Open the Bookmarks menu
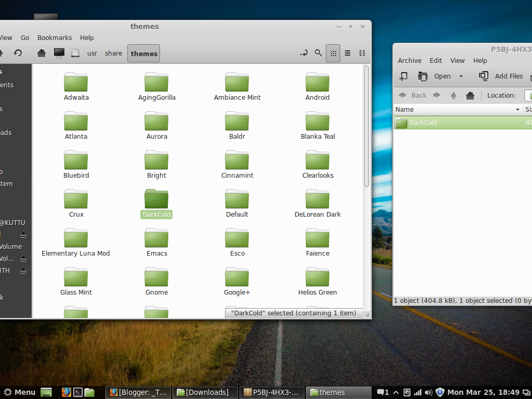The image size is (532, 399). click(x=55, y=37)
